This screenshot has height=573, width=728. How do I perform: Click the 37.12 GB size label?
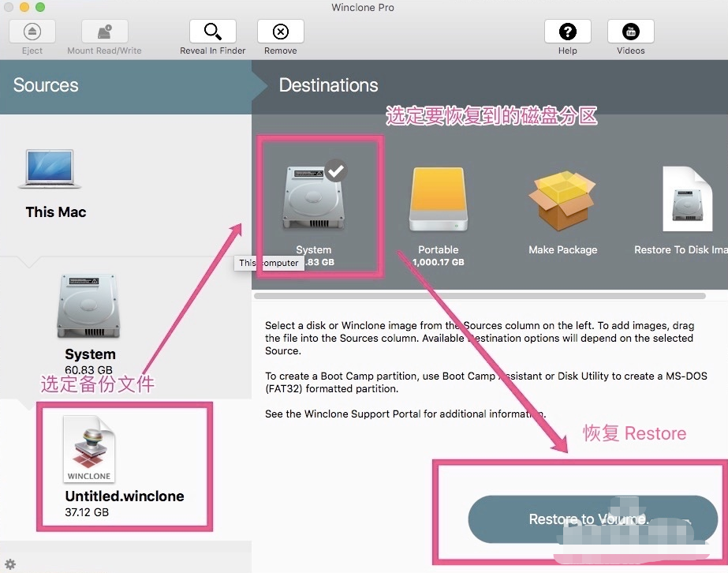(x=87, y=512)
